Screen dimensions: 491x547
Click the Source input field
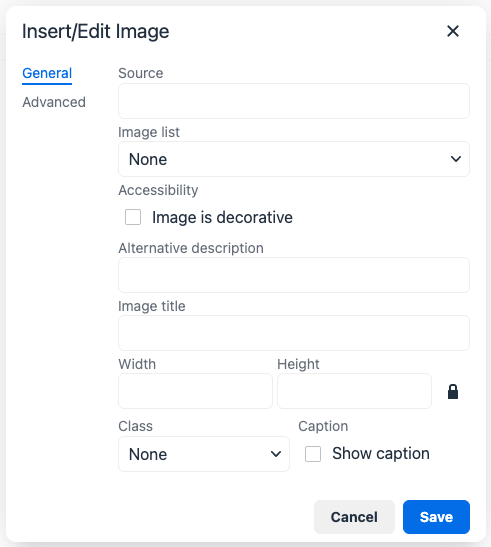[294, 101]
